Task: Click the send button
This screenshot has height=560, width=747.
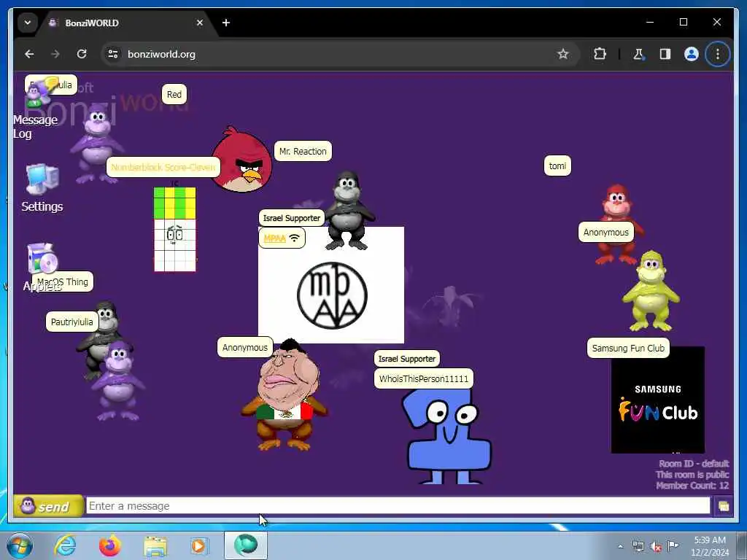Action: click(49, 506)
